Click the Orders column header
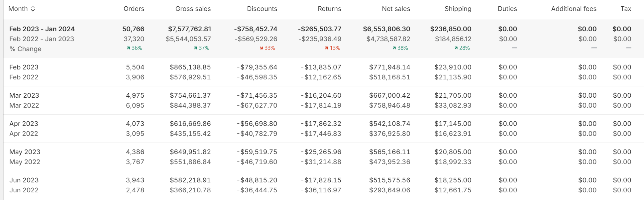Image resolution: width=644 pixels, height=200 pixels. coord(134,9)
